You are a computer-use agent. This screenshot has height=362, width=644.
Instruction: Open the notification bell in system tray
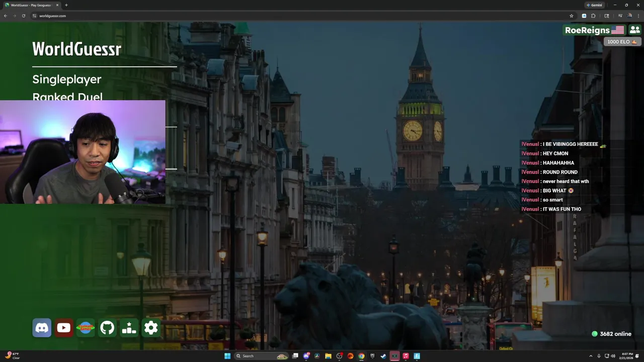[x=637, y=356]
